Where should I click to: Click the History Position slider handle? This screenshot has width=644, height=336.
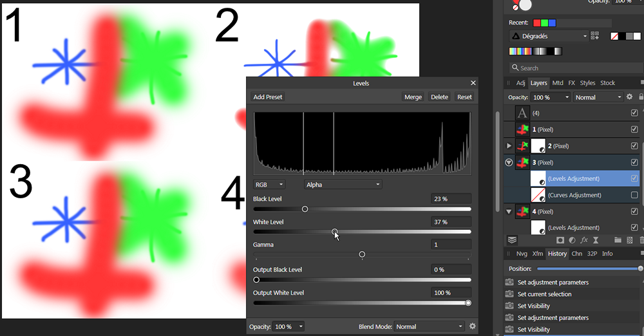pyautogui.click(x=640, y=268)
